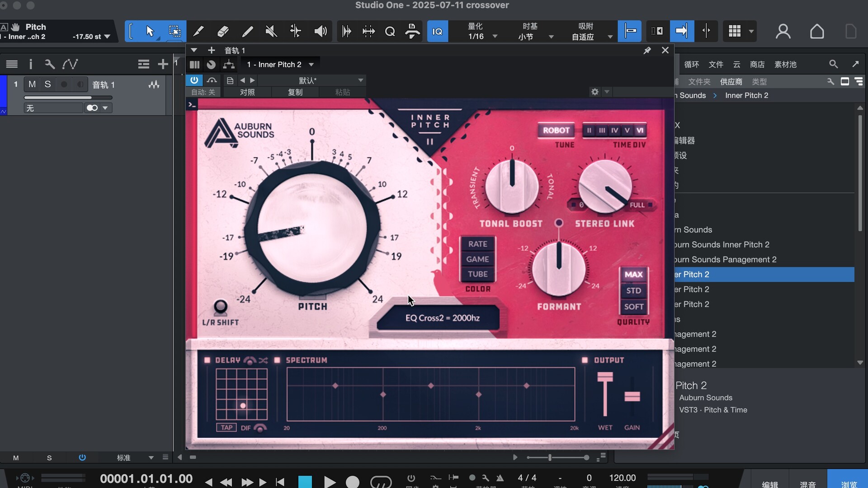The image size is (868, 488).
Task: Expand the plugin window menu triangle
Action: tap(194, 50)
